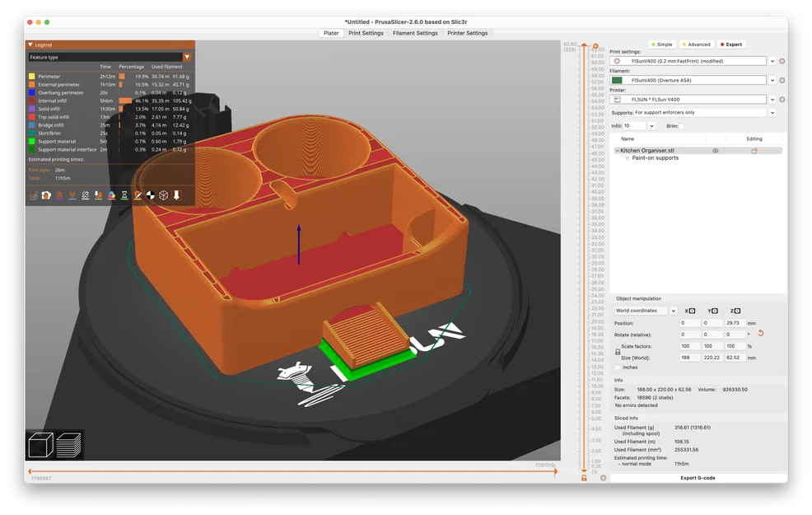
Task: Click the Print settings edit cog icon
Action: [x=782, y=61]
